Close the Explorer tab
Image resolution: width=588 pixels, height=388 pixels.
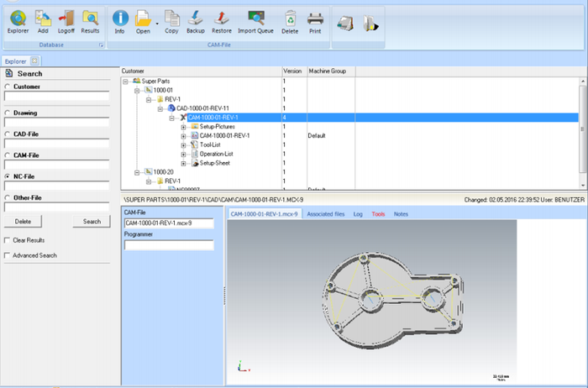point(34,60)
